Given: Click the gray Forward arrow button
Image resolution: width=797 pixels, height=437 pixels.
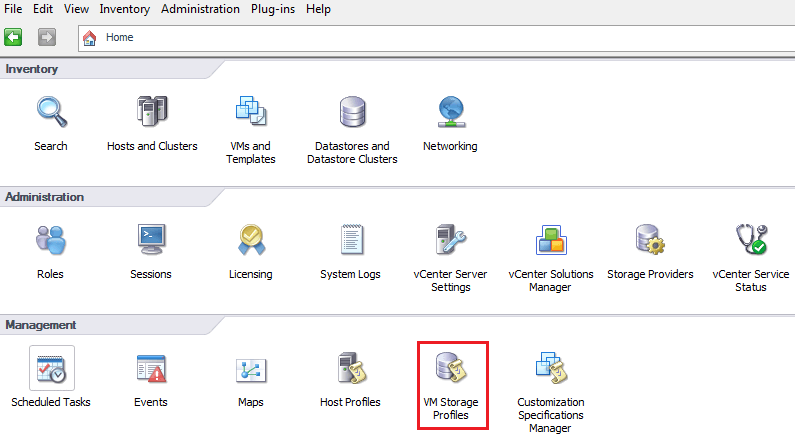Looking at the screenshot, I should click(x=47, y=37).
